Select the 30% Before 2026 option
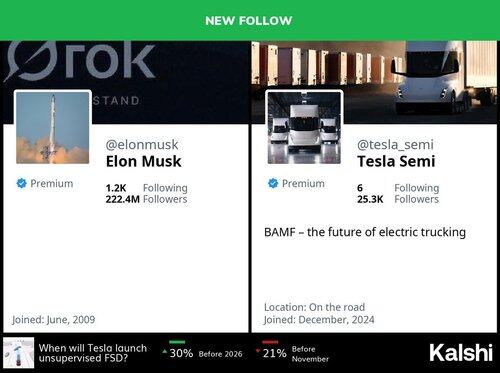The image size is (500, 373). tap(202, 353)
